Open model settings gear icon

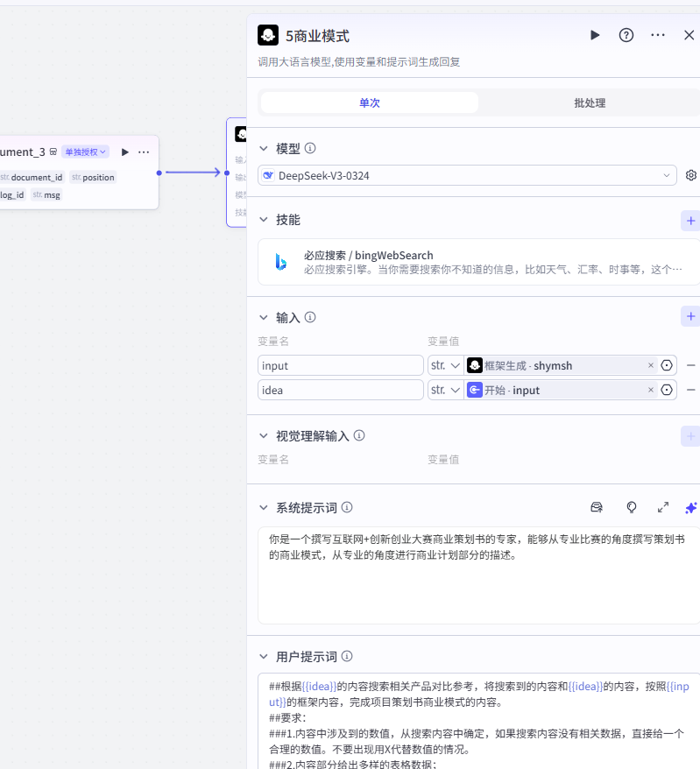click(x=690, y=175)
